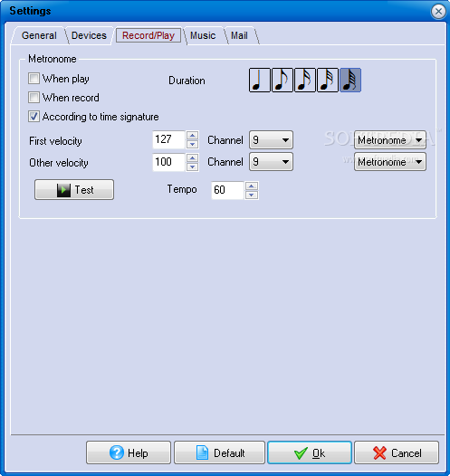Screen dimensions: 450x476
Task: Select the sixty-fourth note duration
Action: tap(350, 81)
